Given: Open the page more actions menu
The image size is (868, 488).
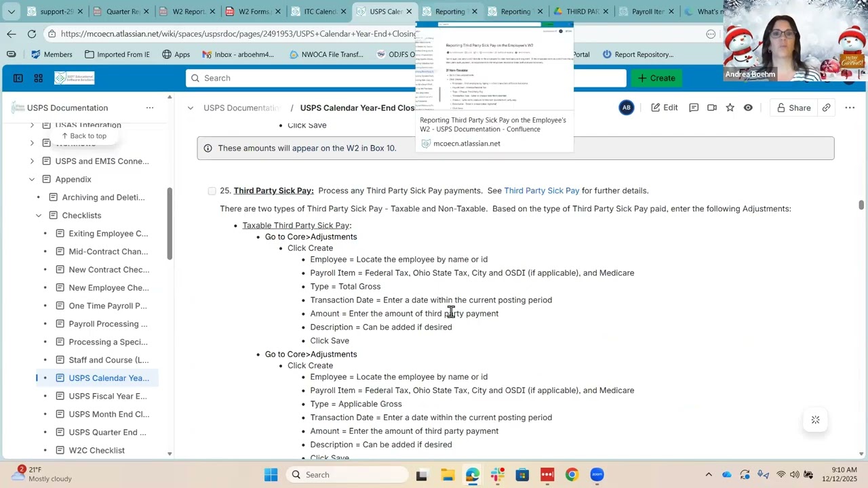Looking at the screenshot, I should pos(850,108).
